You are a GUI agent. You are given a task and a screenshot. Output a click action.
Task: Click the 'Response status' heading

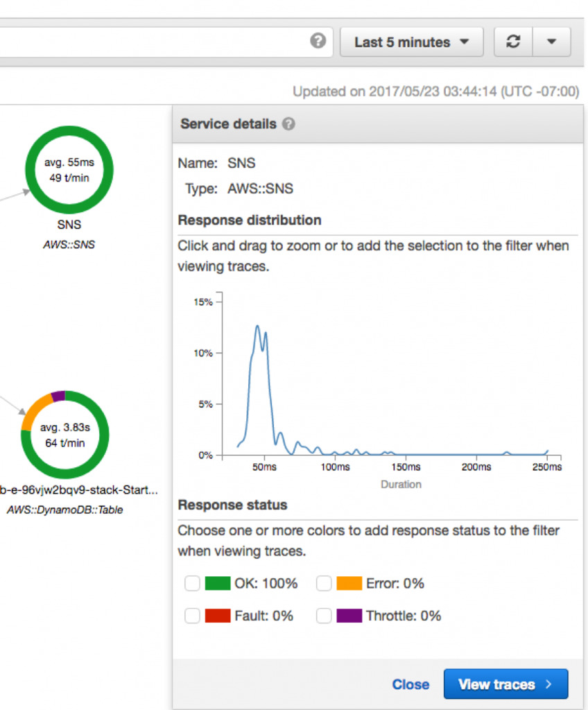pyautogui.click(x=232, y=505)
